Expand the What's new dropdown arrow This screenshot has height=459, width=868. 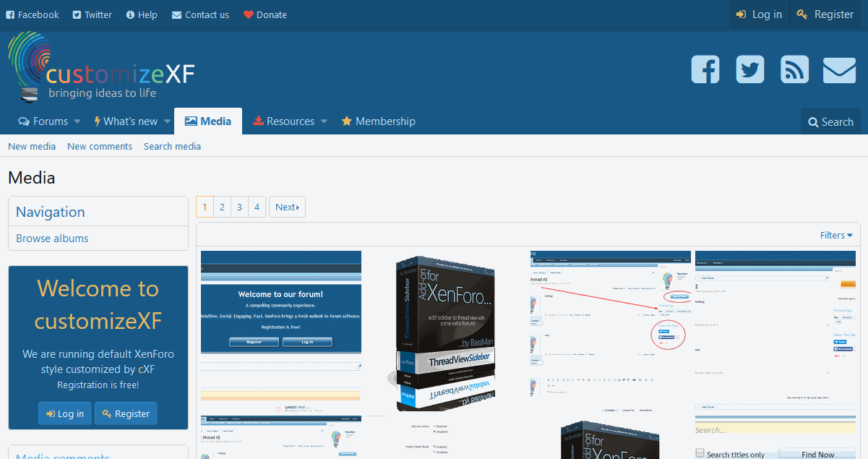[167, 121]
